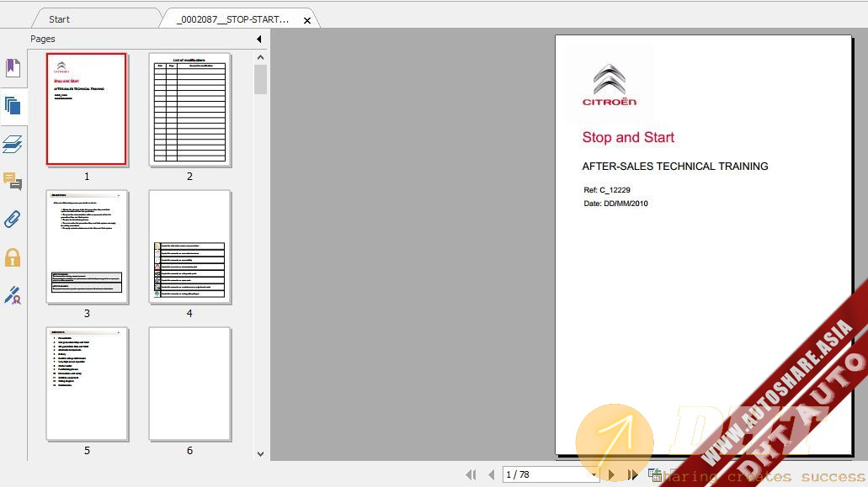Collapse the Pages navigation panel
The width and height of the screenshot is (868, 487).
pos(259,40)
